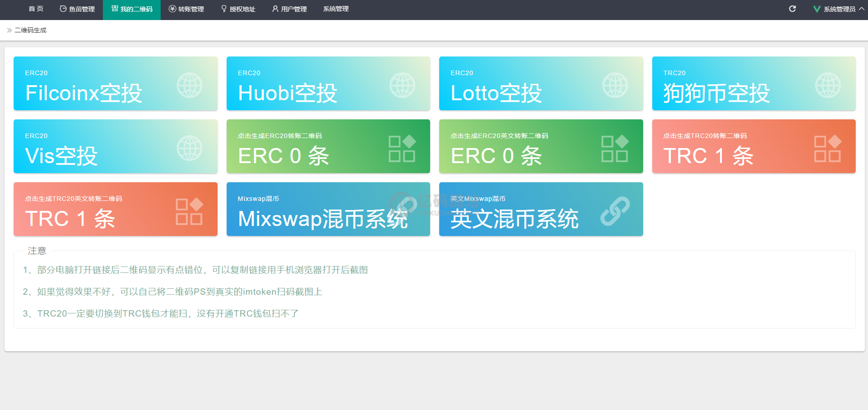Open 系统管理 menu
This screenshot has width=868, height=410.
pyautogui.click(x=336, y=9)
